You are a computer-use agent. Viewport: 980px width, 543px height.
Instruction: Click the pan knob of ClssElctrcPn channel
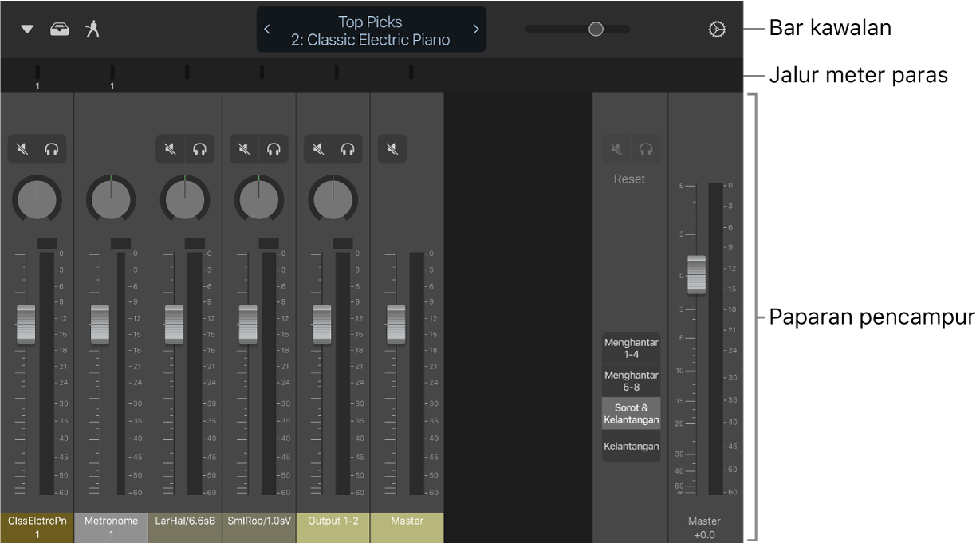(37, 199)
